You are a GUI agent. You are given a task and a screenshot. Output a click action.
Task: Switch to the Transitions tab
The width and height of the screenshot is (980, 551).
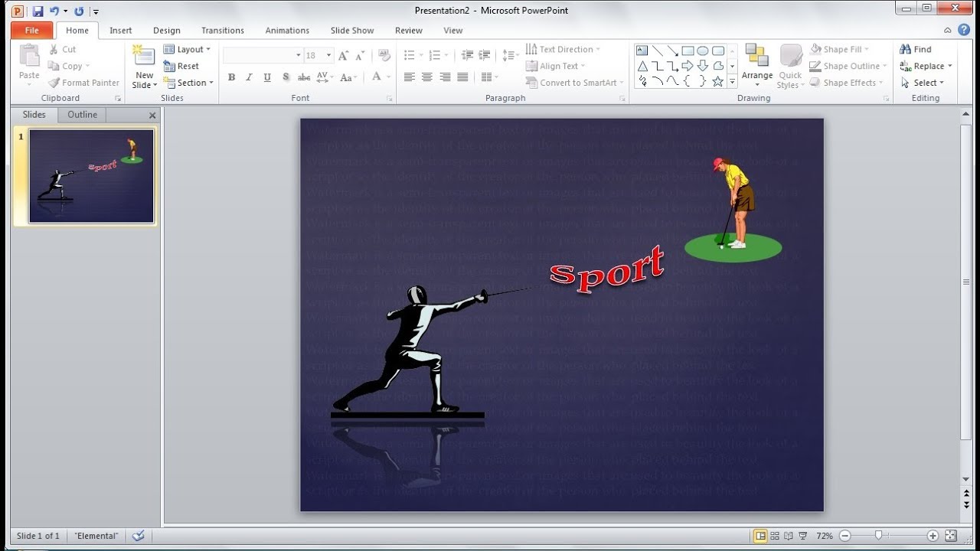click(x=223, y=31)
